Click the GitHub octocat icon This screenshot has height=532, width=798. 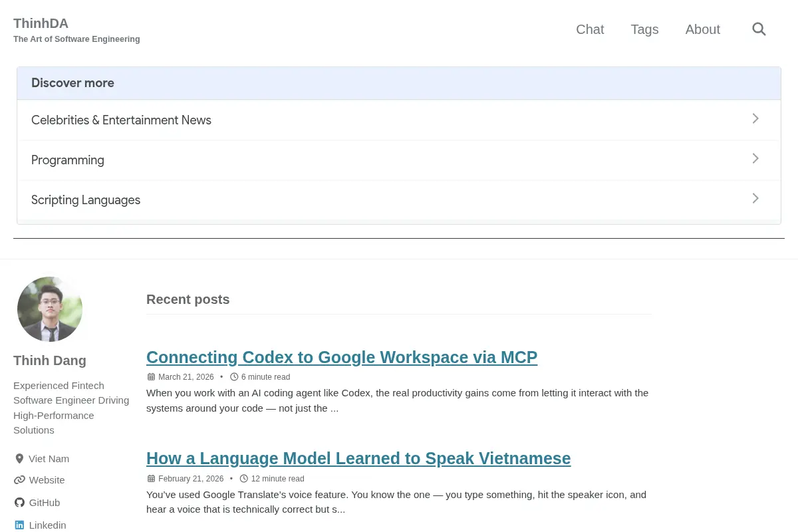pos(19,503)
